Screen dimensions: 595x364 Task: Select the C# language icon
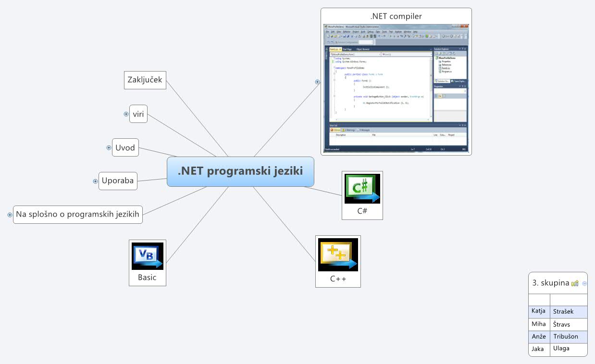pos(362,188)
